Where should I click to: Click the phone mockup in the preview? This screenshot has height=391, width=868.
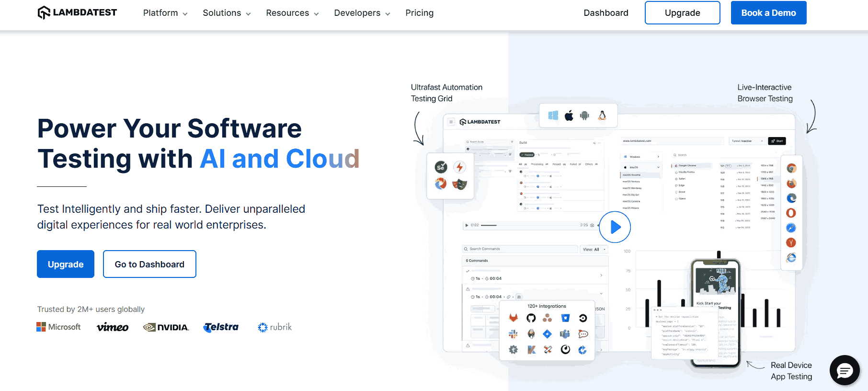pyautogui.click(x=715, y=313)
